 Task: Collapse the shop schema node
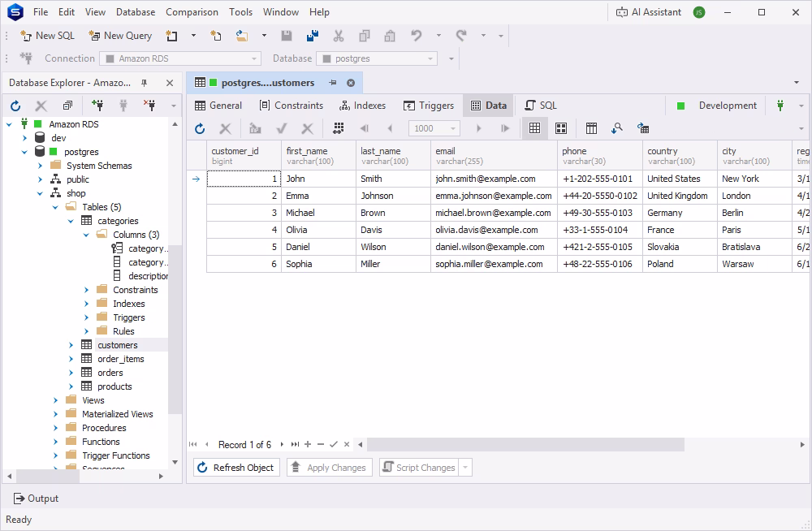pos(41,193)
